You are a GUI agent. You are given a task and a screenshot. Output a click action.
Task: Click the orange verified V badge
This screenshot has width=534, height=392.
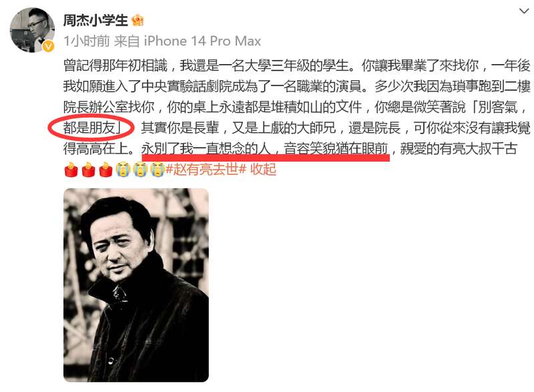tap(48, 46)
